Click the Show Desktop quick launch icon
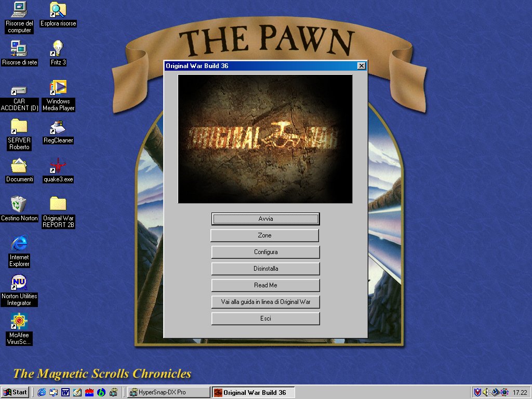The height and width of the screenshot is (399, 532). [x=54, y=393]
